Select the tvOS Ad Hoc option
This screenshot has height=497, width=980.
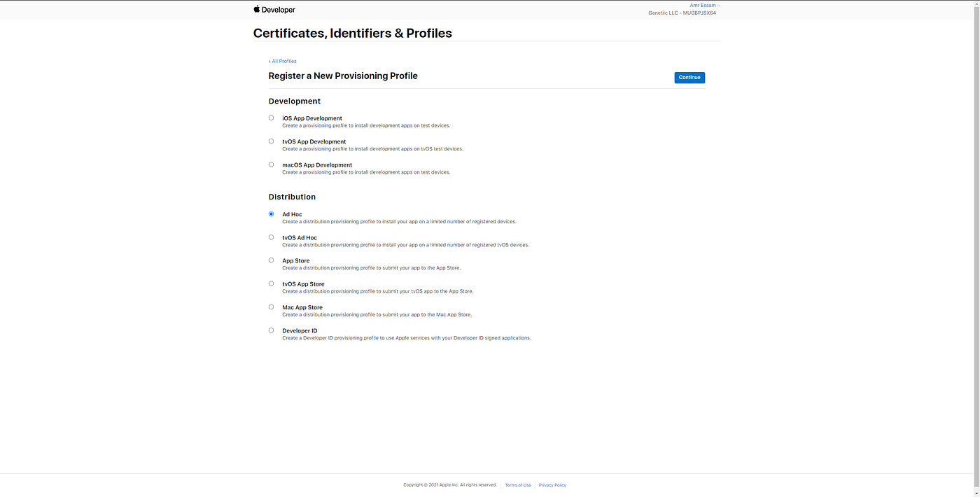click(271, 237)
